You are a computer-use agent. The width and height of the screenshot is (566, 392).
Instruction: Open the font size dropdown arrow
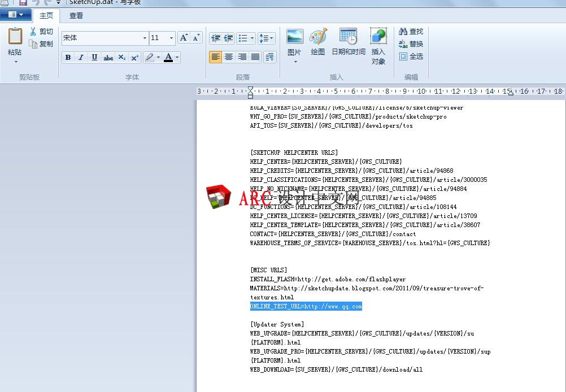[x=172, y=38]
